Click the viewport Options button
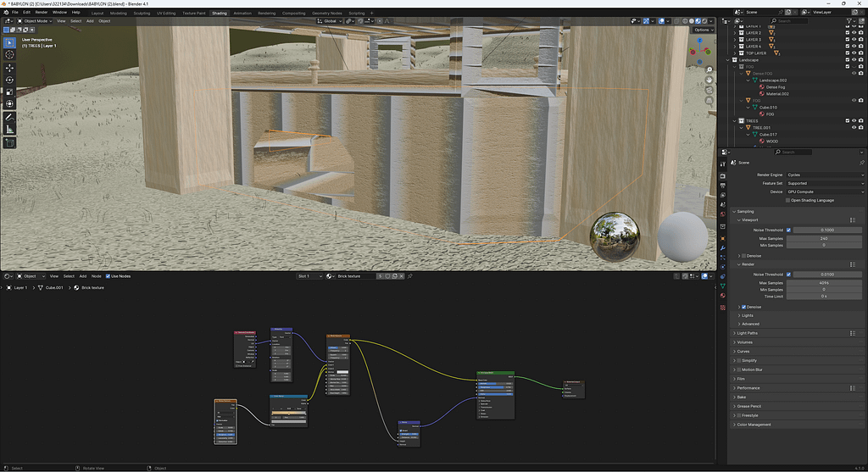 point(703,30)
